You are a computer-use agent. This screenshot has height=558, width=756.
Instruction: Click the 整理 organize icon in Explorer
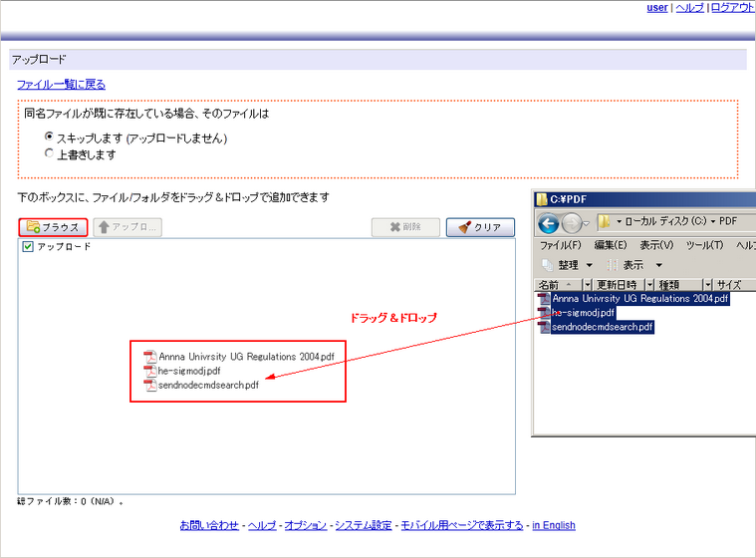[x=547, y=265]
